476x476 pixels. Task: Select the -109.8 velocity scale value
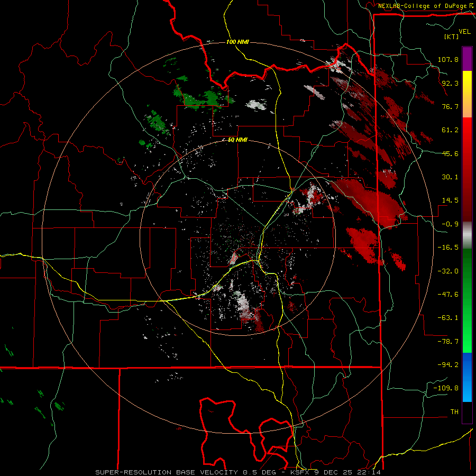coord(446,388)
